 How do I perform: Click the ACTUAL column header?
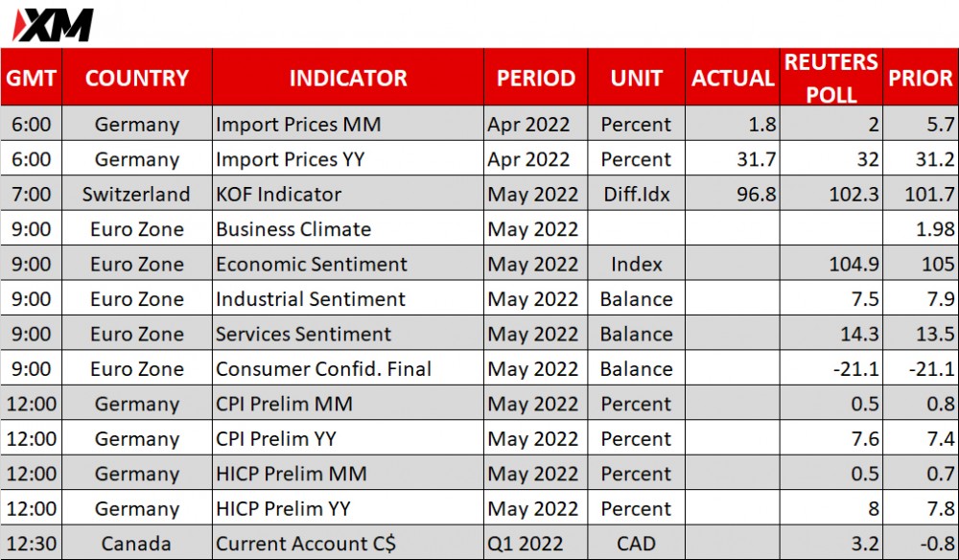(733, 77)
